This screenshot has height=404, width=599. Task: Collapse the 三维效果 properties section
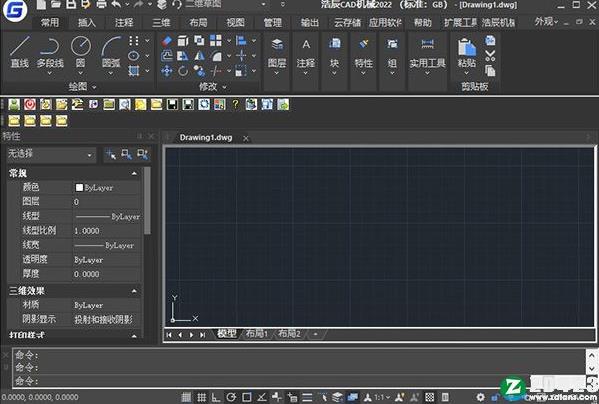(134, 291)
